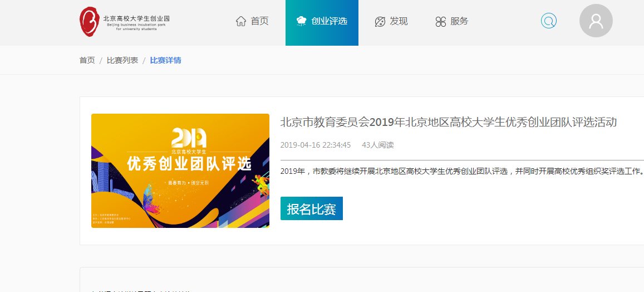Click the 北京高校大学生创业园 site name text
The image size is (644, 292).
pos(136,19)
